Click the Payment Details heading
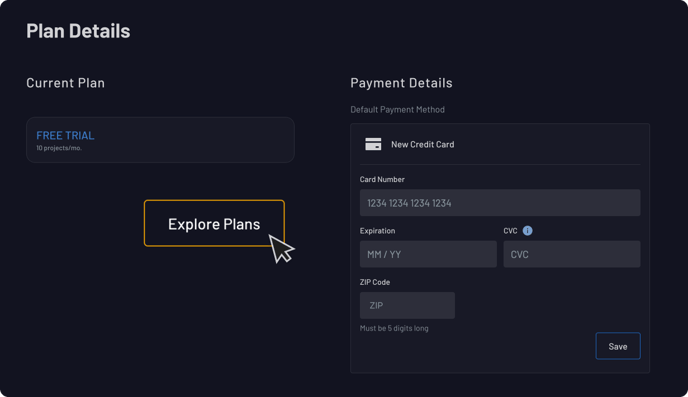This screenshot has height=397, width=688. click(x=401, y=83)
